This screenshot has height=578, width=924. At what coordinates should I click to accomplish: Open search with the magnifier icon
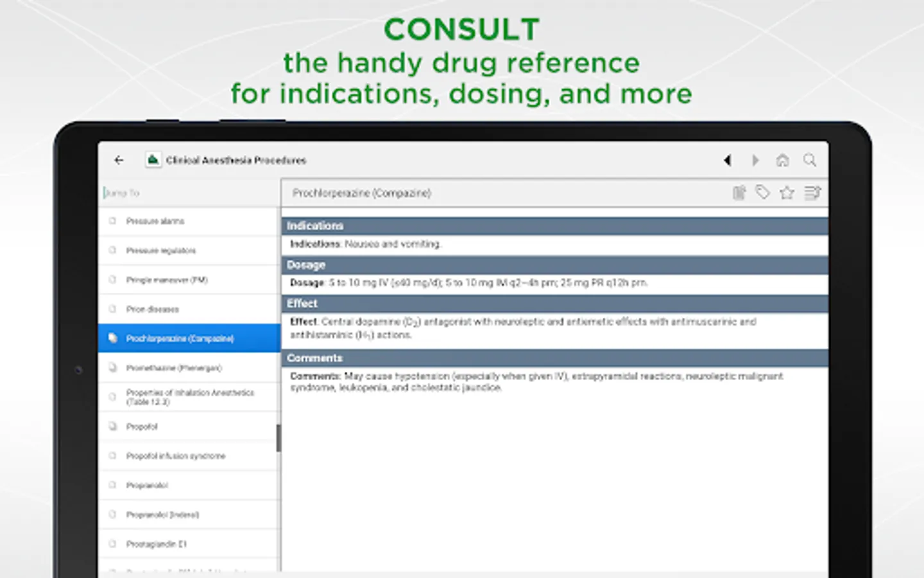[810, 160]
